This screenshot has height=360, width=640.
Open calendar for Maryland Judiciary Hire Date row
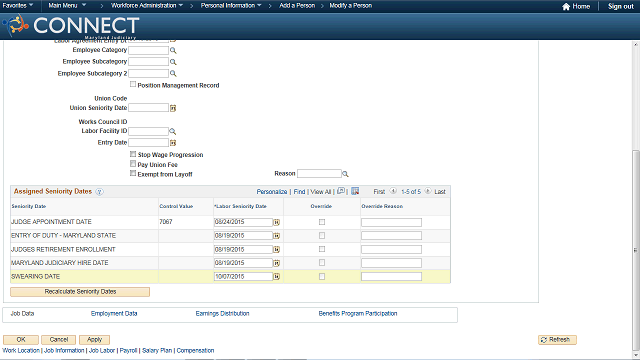click(277, 263)
